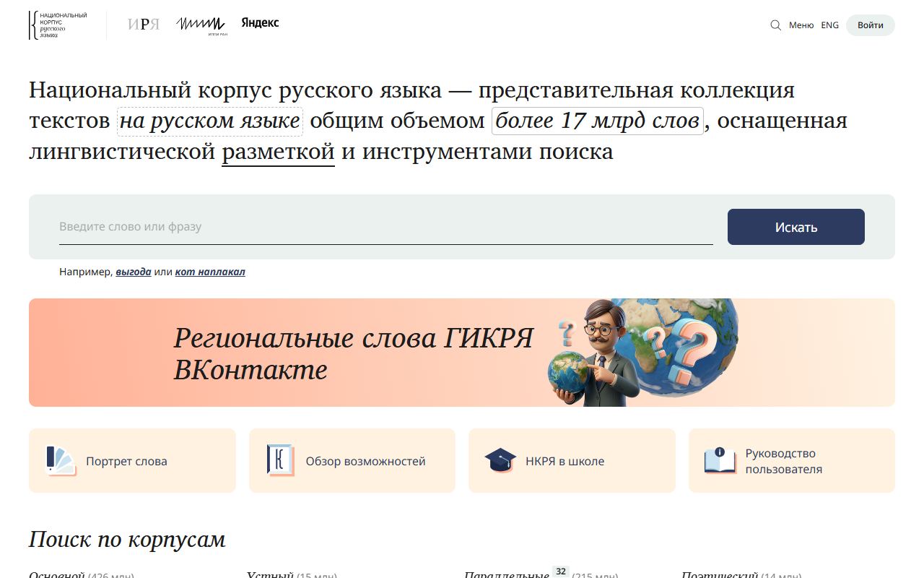
Task: Click the Войти login button
Action: coord(871,25)
